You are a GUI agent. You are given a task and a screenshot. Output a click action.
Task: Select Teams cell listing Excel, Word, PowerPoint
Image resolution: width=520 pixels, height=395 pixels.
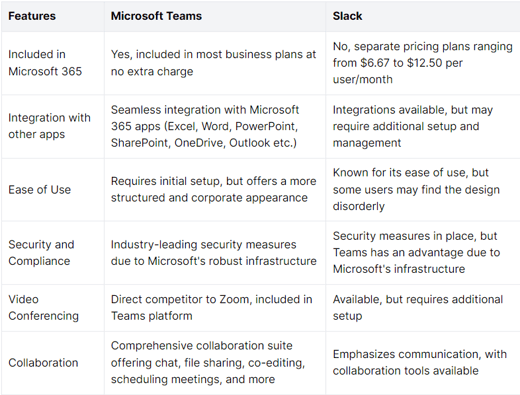click(x=205, y=126)
